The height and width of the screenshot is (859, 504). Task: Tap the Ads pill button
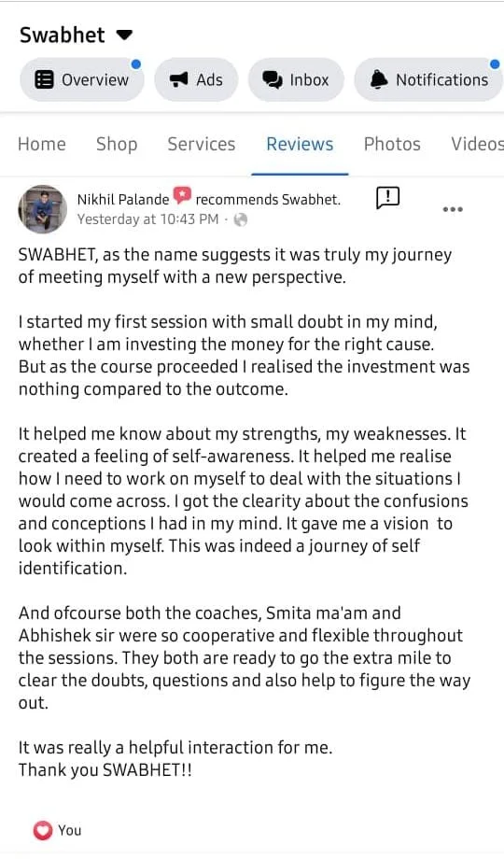196,80
